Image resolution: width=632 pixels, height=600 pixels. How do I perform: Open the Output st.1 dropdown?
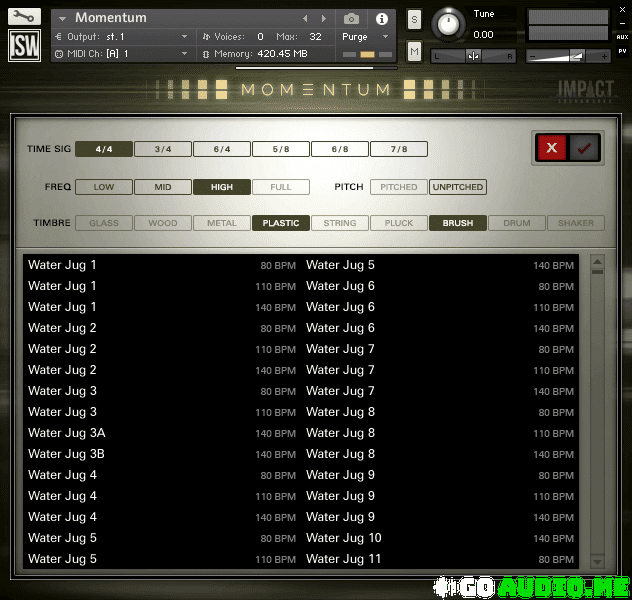[122, 37]
